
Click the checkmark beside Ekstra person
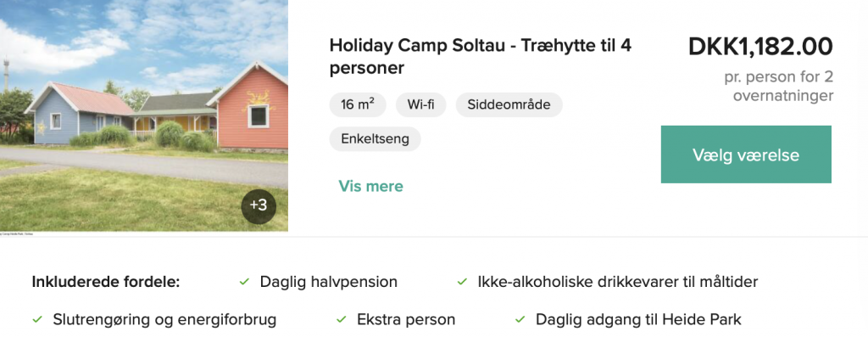click(341, 320)
